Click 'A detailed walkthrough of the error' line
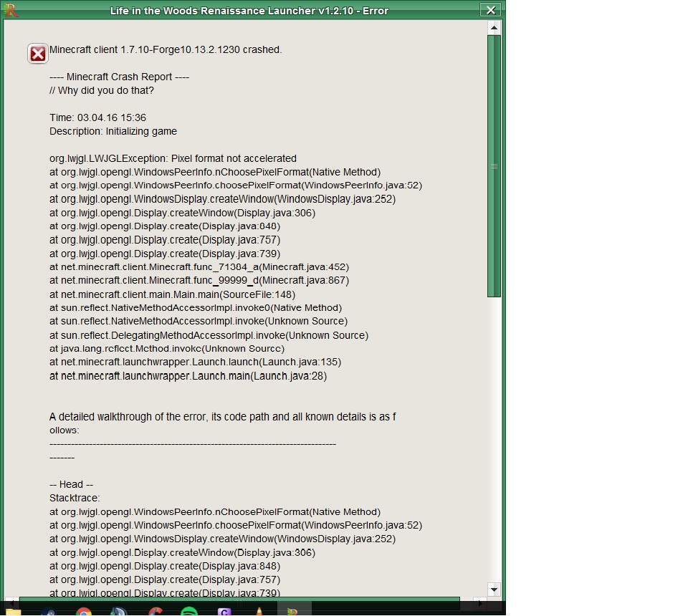 pyautogui.click(x=222, y=416)
